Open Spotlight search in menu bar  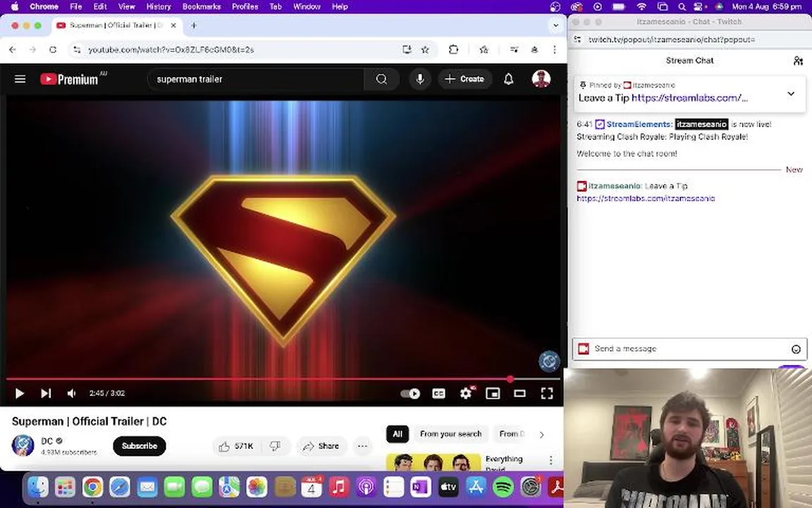pos(682,7)
